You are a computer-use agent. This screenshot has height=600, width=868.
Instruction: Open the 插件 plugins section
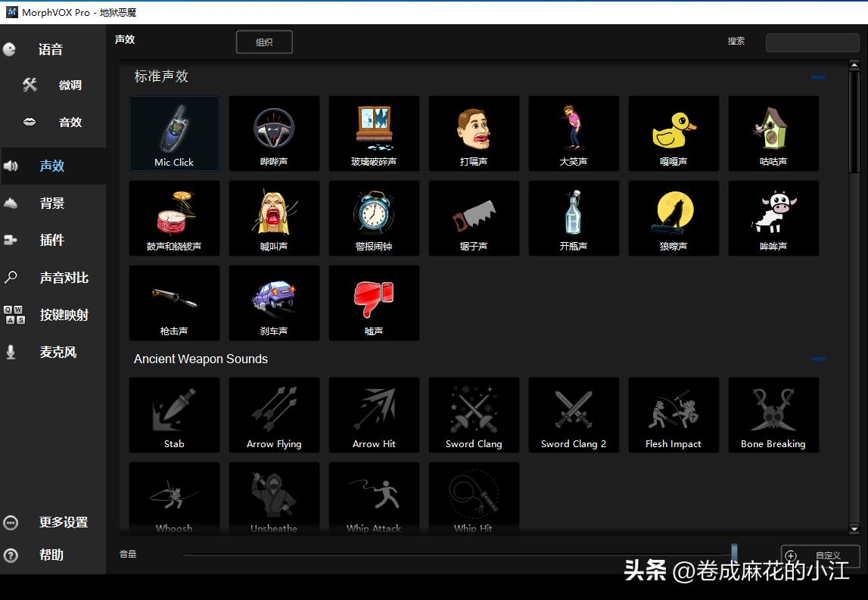pos(52,240)
